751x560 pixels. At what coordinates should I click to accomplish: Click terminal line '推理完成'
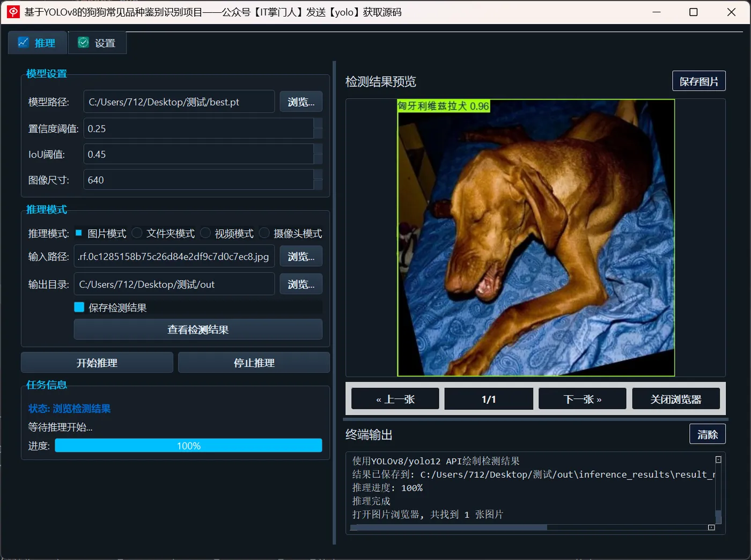[x=371, y=501]
